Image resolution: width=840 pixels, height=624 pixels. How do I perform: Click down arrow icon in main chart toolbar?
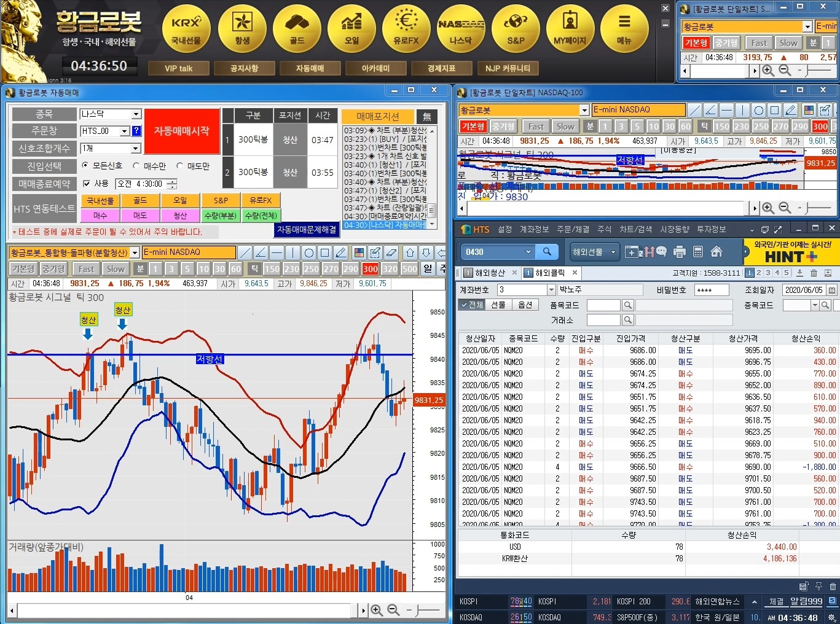(426, 252)
